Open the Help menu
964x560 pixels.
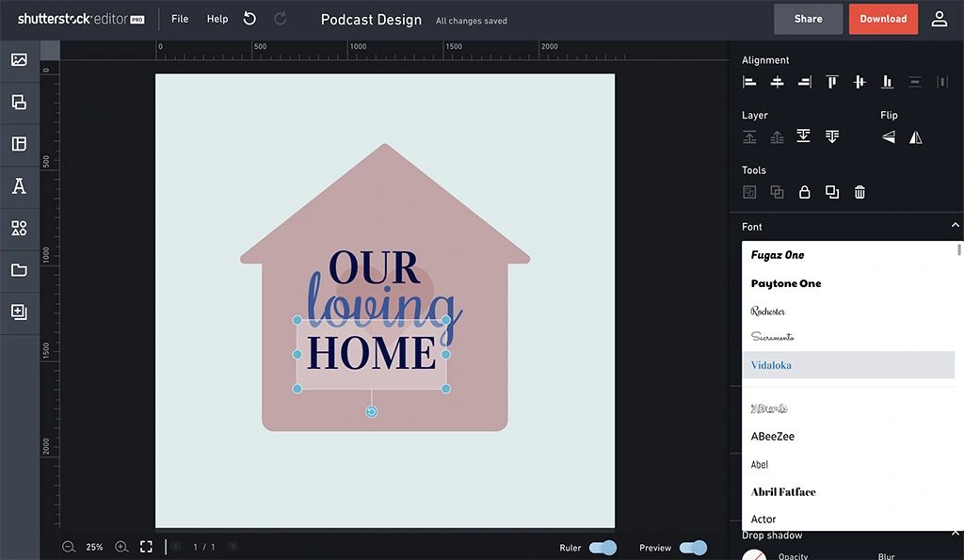pos(217,18)
